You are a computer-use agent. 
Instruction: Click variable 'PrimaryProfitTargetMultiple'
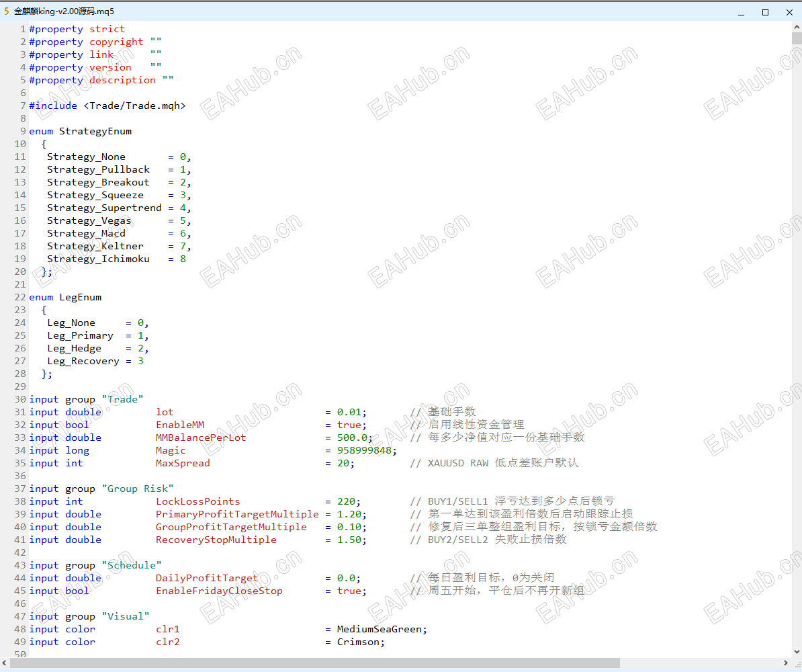click(x=237, y=514)
